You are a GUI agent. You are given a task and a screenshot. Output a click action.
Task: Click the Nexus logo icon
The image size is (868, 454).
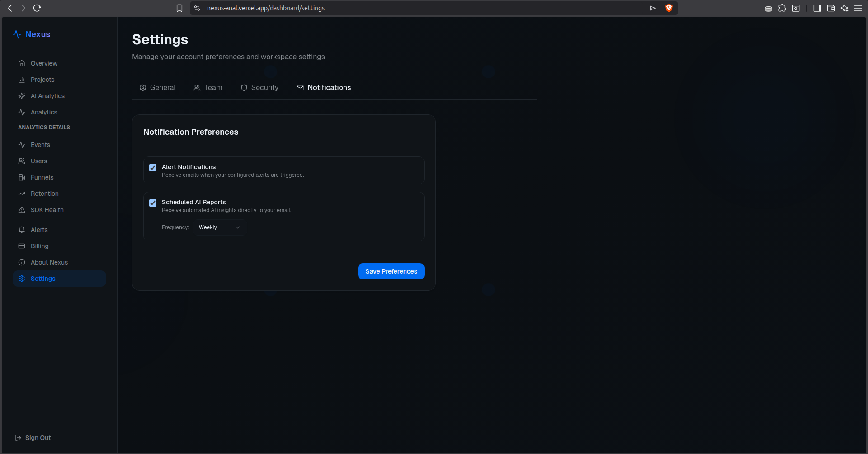17,34
